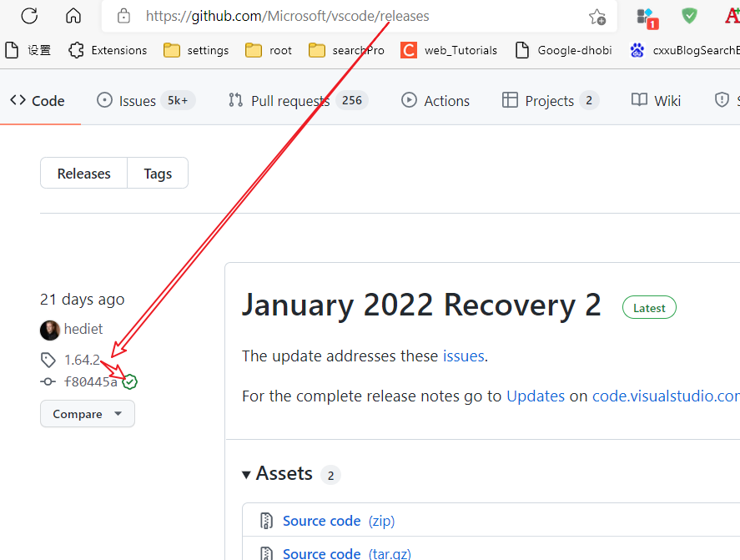Click the '21 days ago' timestamp
Screen dimensions: 740x560
[x=82, y=300]
